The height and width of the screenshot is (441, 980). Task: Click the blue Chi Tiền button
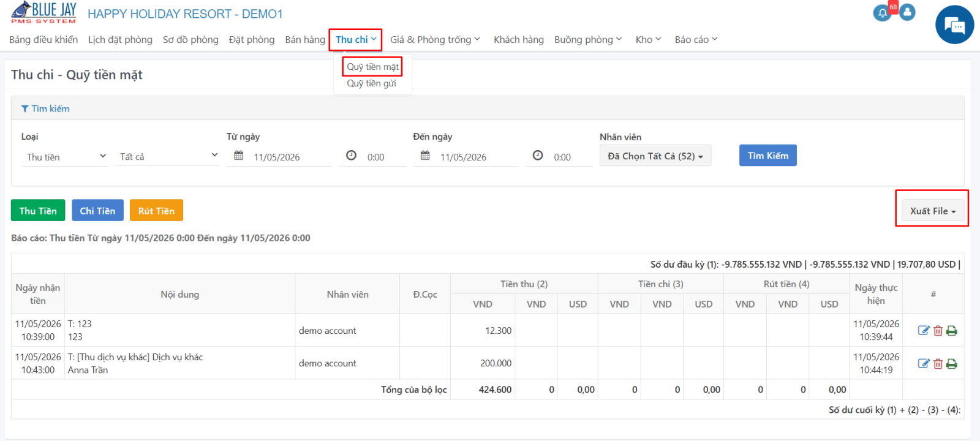(x=97, y=210)
